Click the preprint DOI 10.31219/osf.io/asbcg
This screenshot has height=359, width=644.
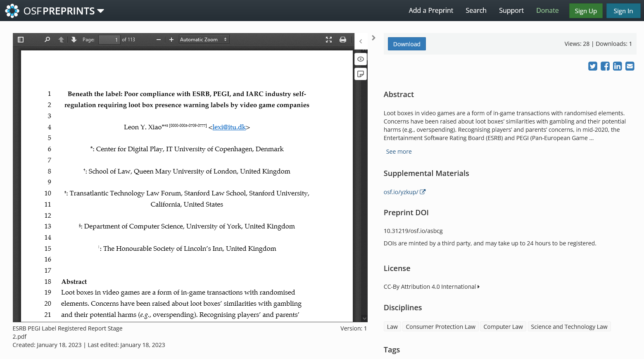(x=413, y=231)
